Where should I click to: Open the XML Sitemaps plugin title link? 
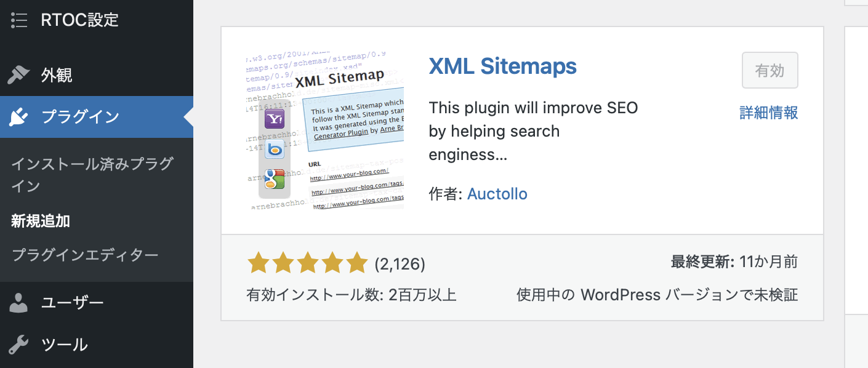pyautogui.click(x=502, y=66)
